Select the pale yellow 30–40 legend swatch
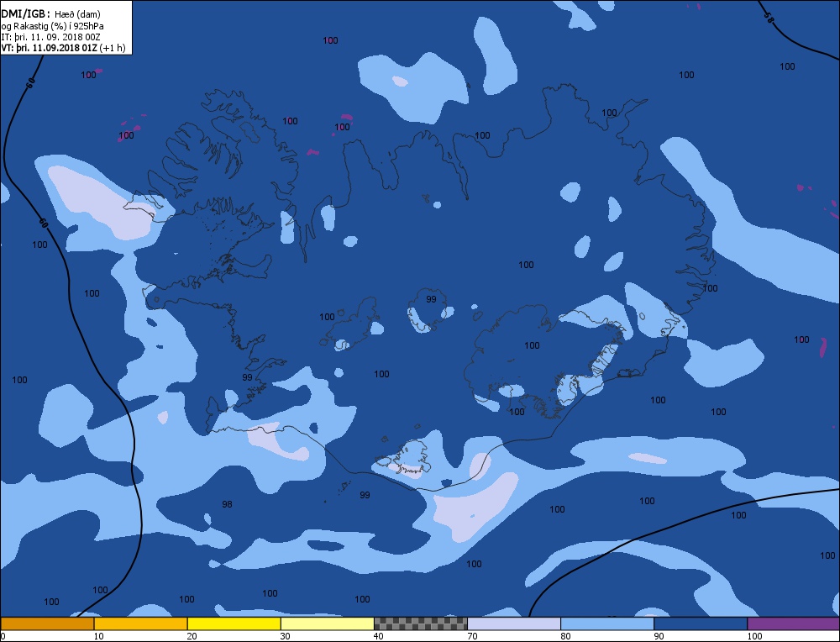The width and height of the screenshot is (840, 642). (327, 624)
